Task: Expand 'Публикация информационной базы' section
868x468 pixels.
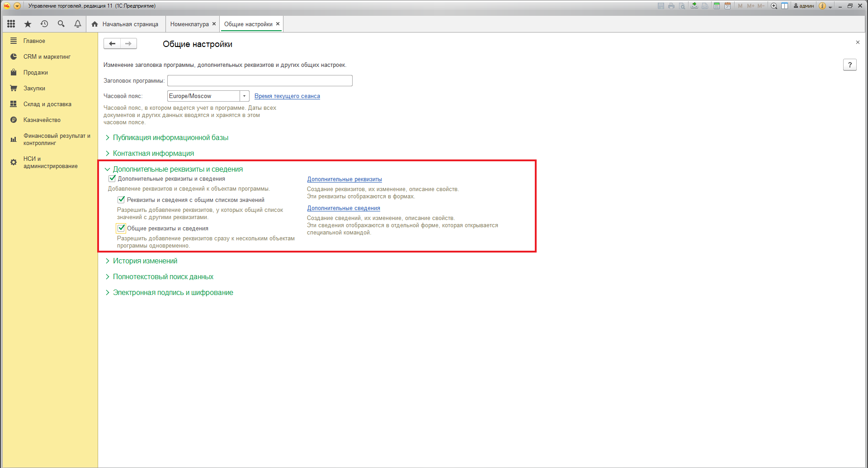Action: 170,138
